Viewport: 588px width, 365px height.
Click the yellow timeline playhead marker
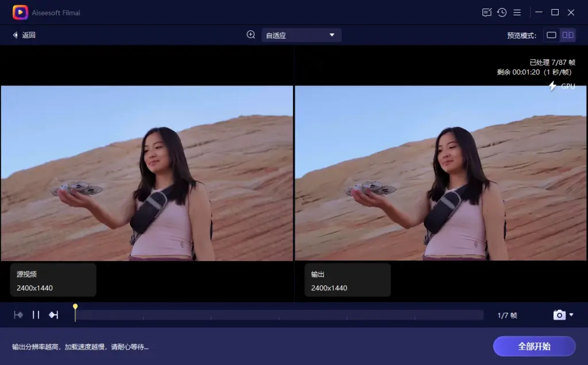click(x=75, y=307)
